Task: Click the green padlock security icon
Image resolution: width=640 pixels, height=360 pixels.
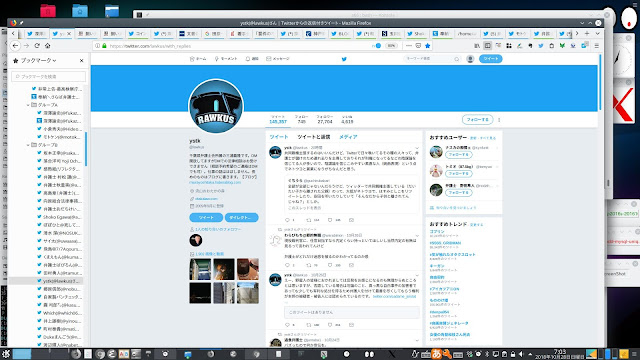Action: pos(104,46)
